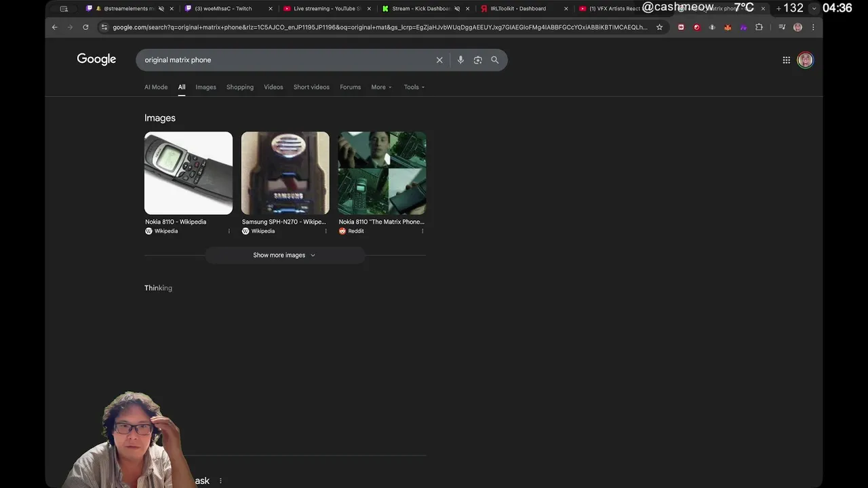Switch to Forums results tab
Image resolution: width=868 pixels, height=488 pixels.
point(350,87)
